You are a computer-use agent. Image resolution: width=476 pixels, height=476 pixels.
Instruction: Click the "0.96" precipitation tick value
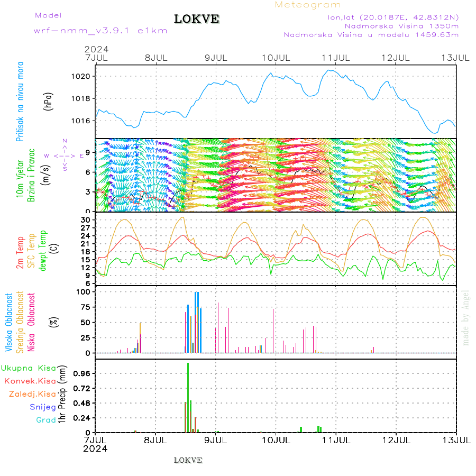(x=82, y=374)
